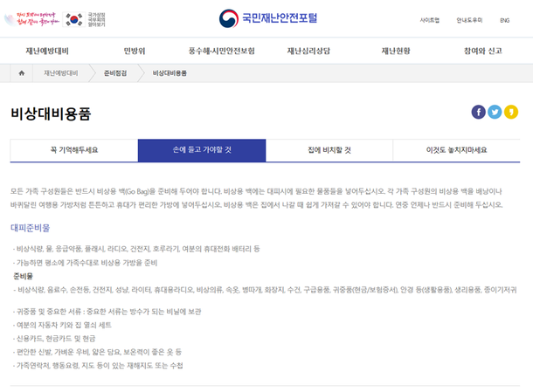Switch to the 꼭 기억해두세요 tab
The height and width of the screenshot is (392, 533).
tap(74, 150)
